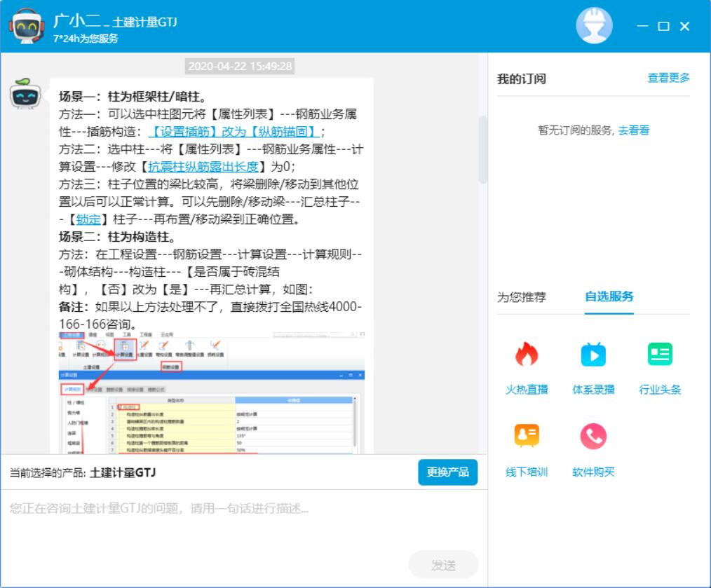Click 场景二：柱为构造柱 heading

click(x=117, y=237)
